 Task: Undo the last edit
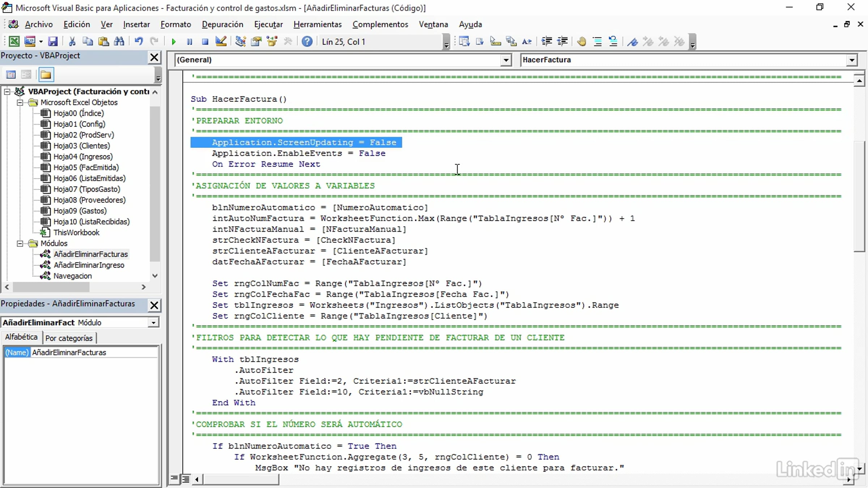[139, 42]
